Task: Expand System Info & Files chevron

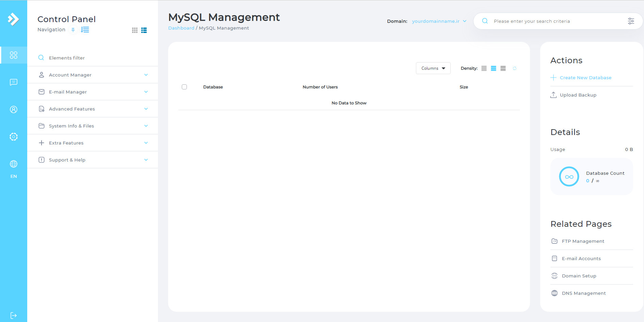Action: [x=146, y=126]
